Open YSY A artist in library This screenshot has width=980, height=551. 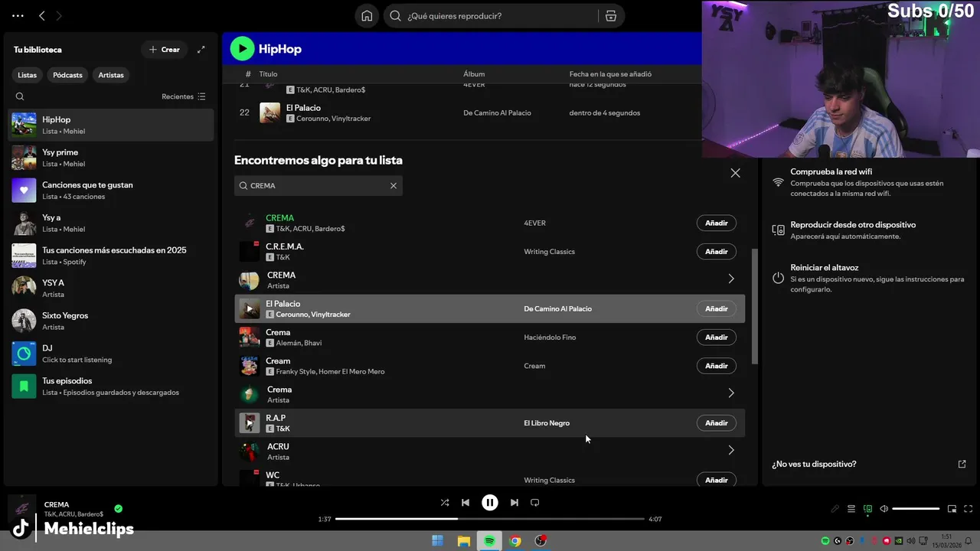coord(111,288)
